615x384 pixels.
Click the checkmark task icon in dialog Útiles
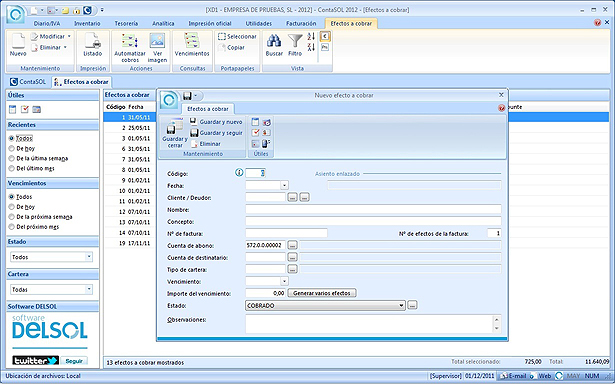point(255,133)
